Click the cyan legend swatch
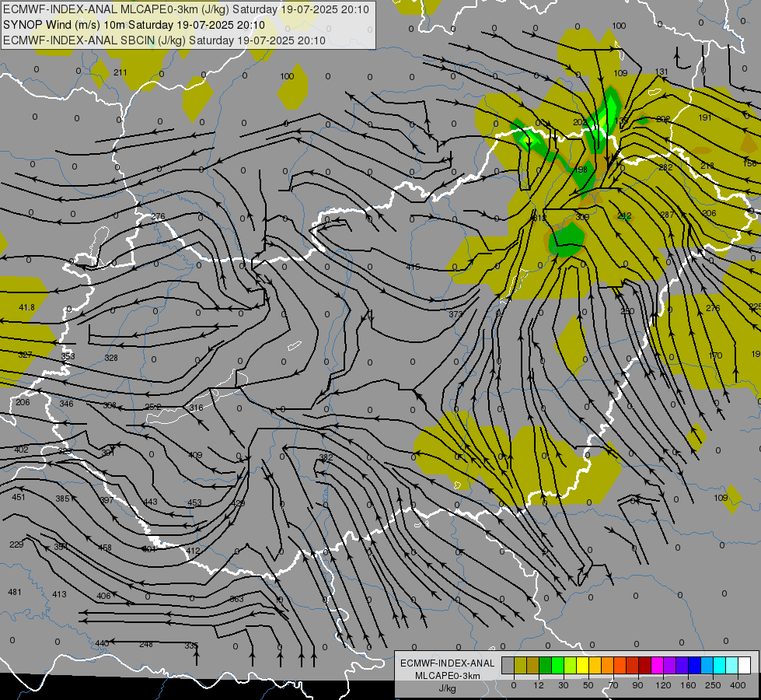This screenshot has width=761, height=700. (x=719, y=665)
